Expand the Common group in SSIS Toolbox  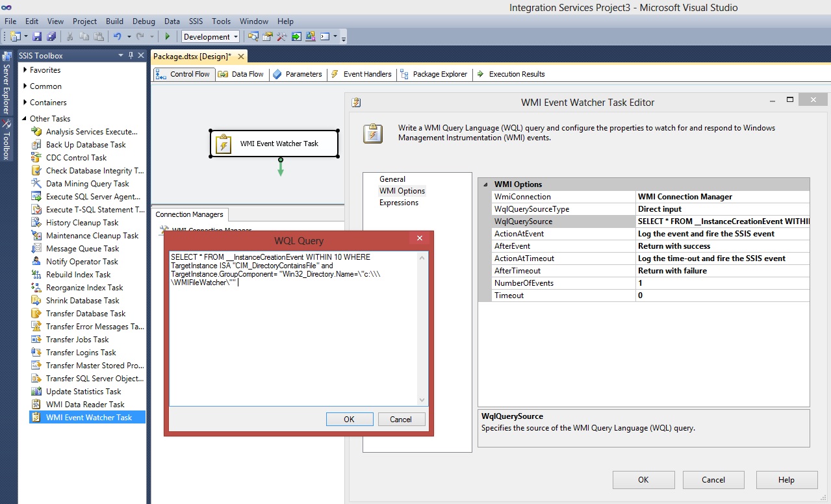pos(25,86)
